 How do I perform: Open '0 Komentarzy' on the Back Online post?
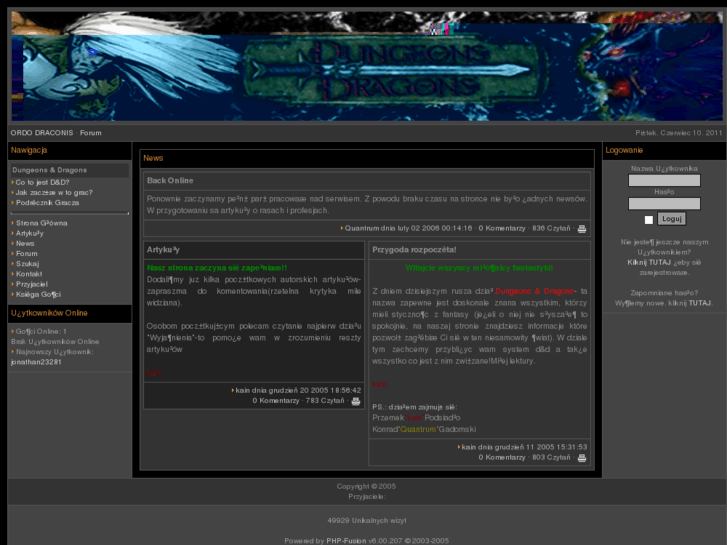click(x=502, y=228)
